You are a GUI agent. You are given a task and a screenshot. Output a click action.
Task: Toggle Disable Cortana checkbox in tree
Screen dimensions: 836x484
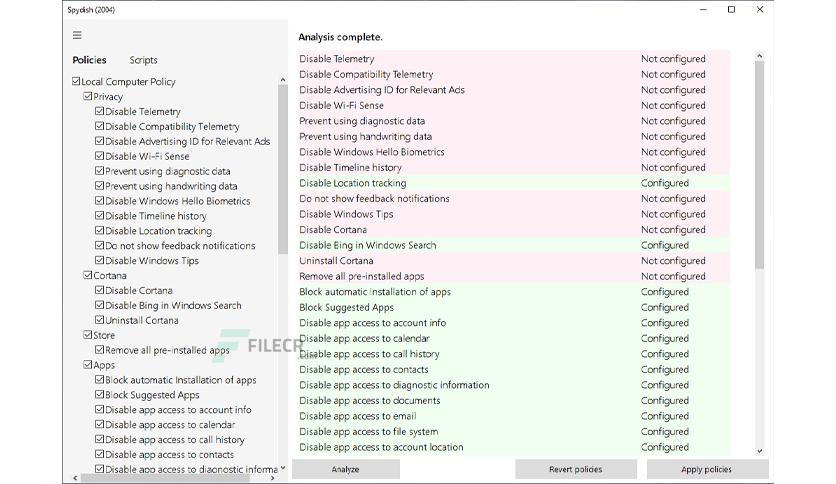(99, 290)
